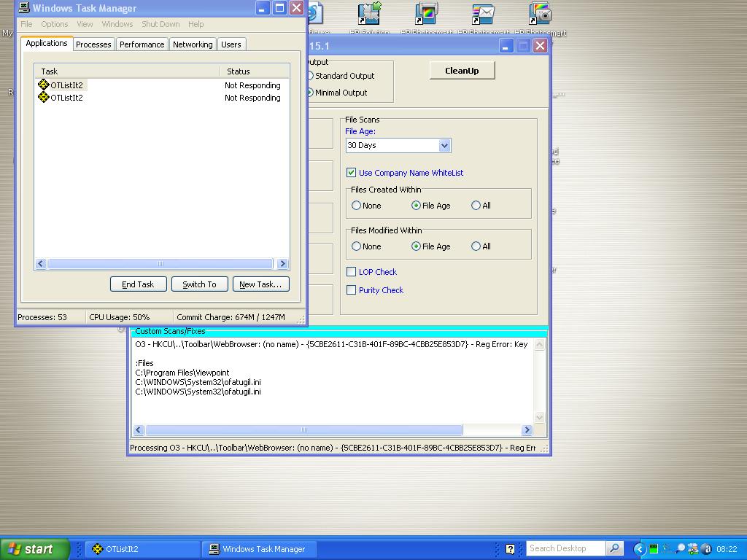Click right arrow of task list scrollbar

[282, 264]
